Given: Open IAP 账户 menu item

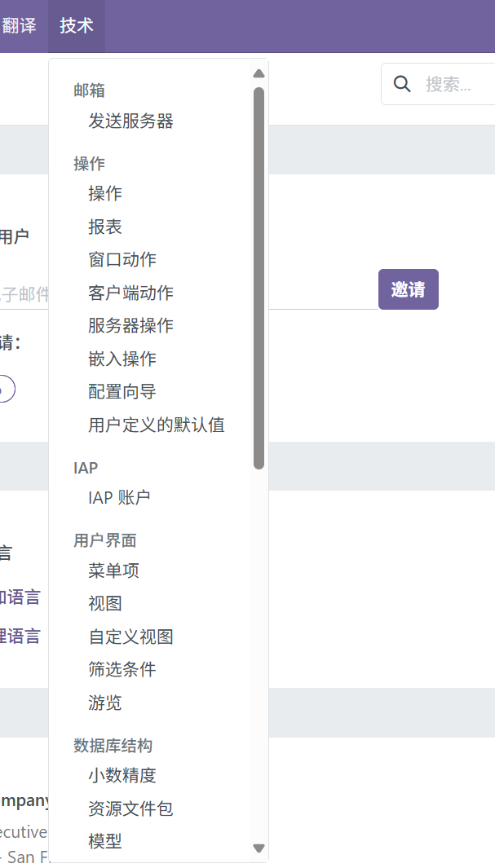Looking at the screenshot, I should 119,497.
